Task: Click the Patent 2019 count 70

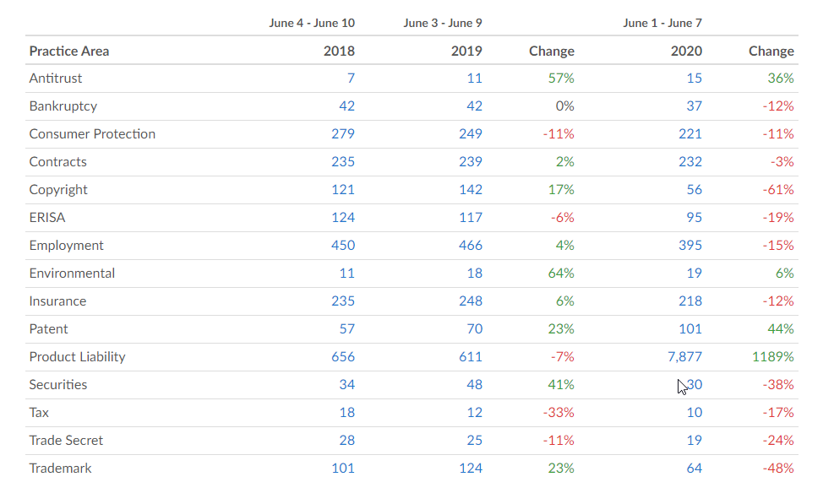Action: [474, 329]
